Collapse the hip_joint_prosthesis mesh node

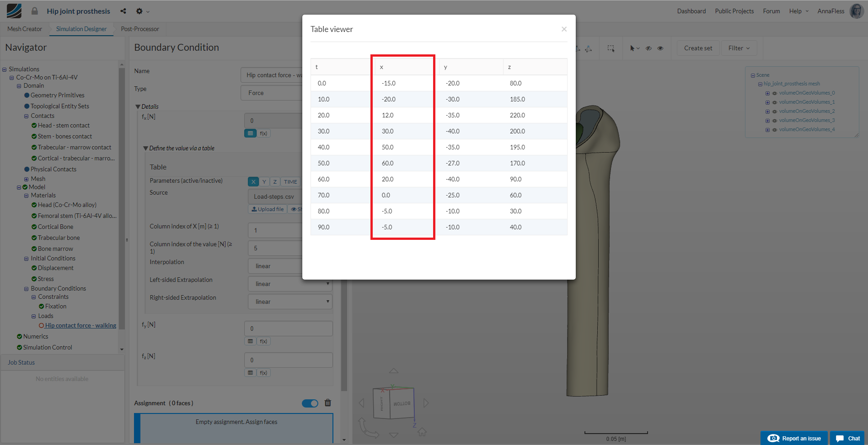(760, 84)
